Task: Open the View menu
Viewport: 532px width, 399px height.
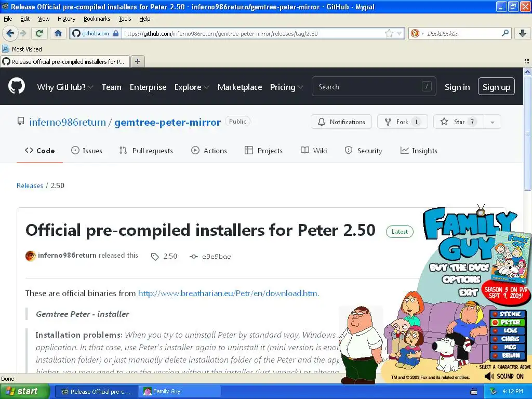Action: (x=44, y=19)
